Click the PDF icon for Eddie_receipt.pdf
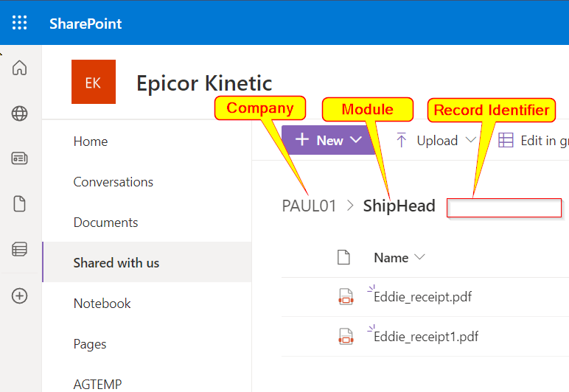569x392 pixels. point(346,297)
